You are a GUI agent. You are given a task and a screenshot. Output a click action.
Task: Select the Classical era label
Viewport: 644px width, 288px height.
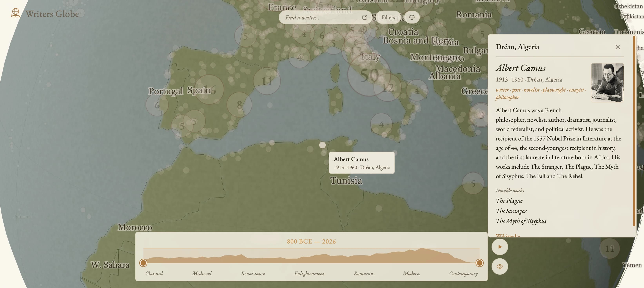click(x=154, y=273)
